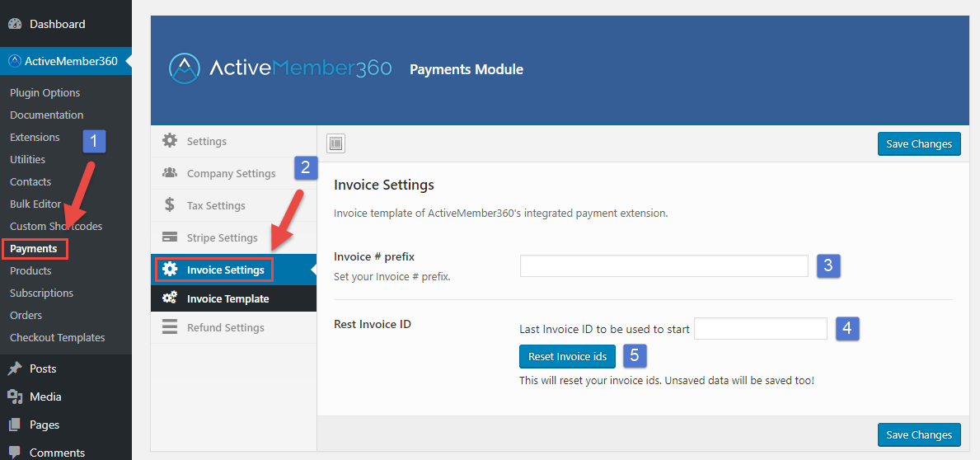Switch to Stripe Settings tab
Image resolution: width=980 pixels, height=460 pixels.
[x=234, y=237]
